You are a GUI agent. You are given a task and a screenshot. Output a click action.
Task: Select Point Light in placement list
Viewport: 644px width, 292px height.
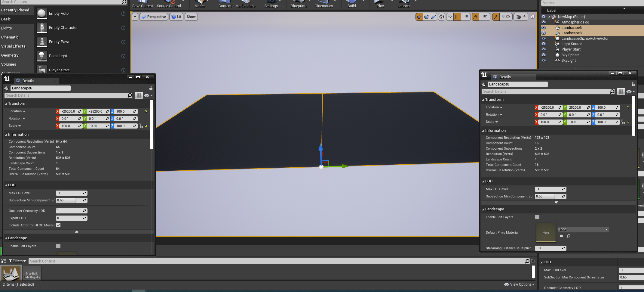coord(81,56)
